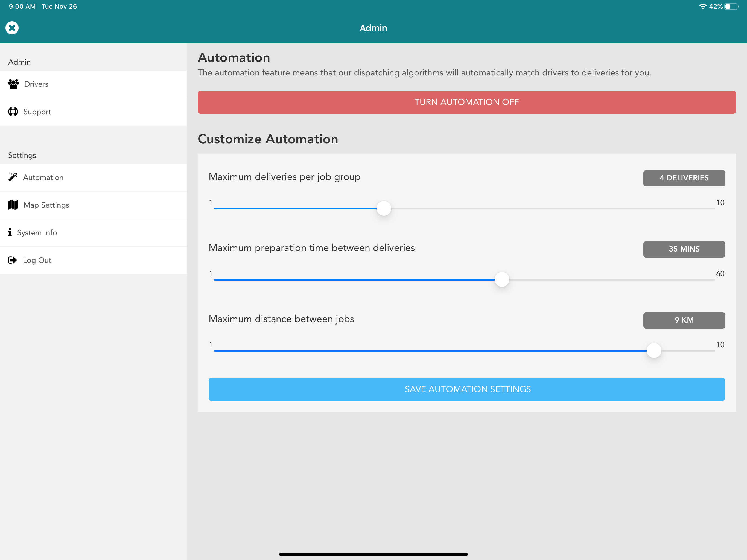Click the preparation time slider handle
Image resolution: width=747 pixels, height=560 pixels.
pyautogui.click(x=502, y=279)
